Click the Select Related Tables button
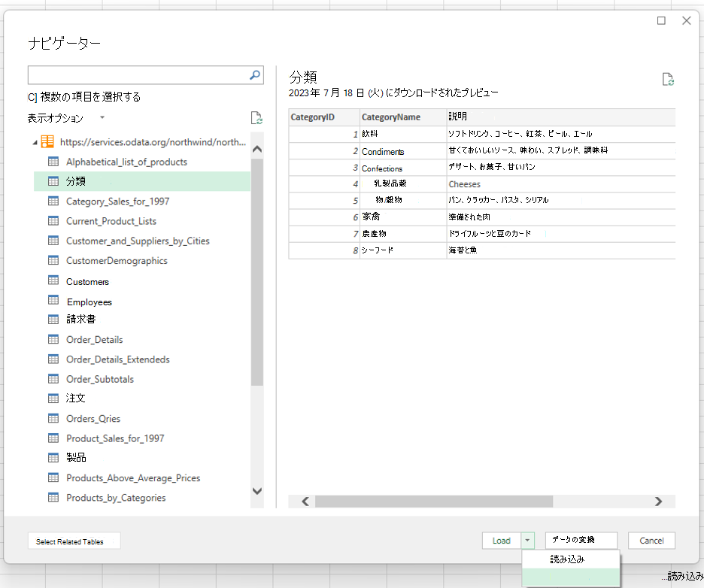 pyautogui.click(x=74, y=541)
